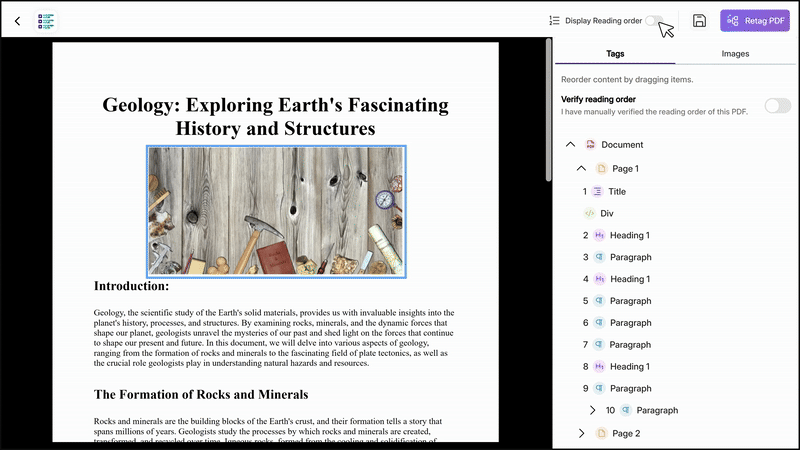Screen dimensions: 800x450
Task: Click the back arrow icon
Action: [17, 20]
